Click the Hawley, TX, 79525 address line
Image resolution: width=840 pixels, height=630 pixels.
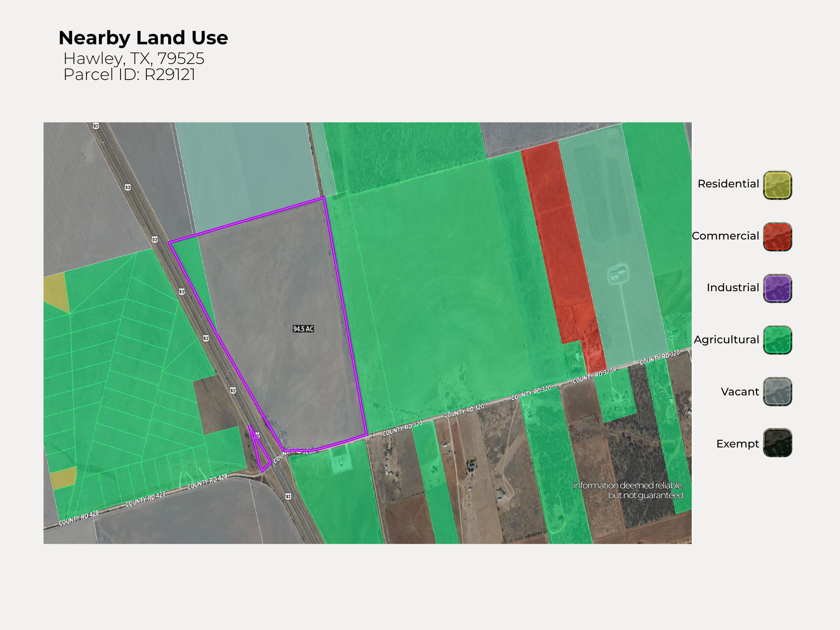tap(134, 59)
